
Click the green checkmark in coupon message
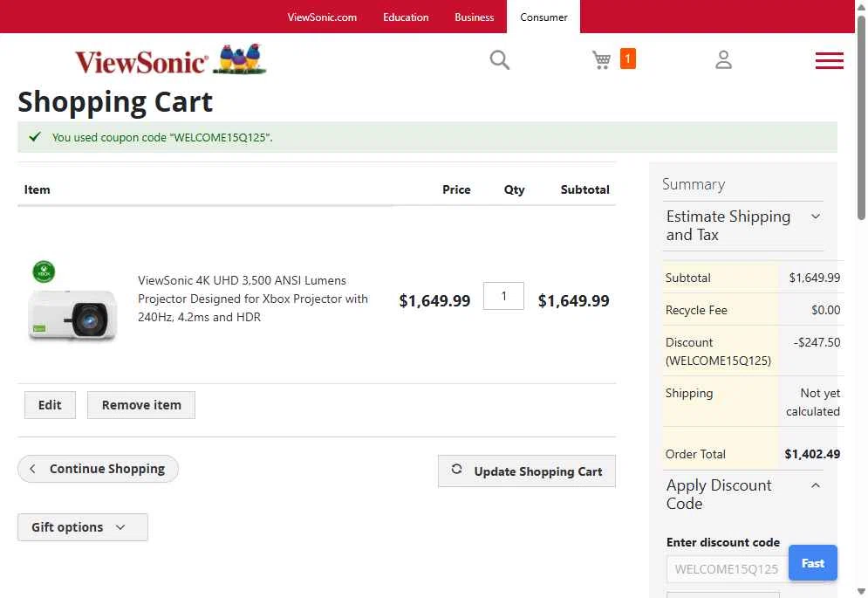coord(35,136)
